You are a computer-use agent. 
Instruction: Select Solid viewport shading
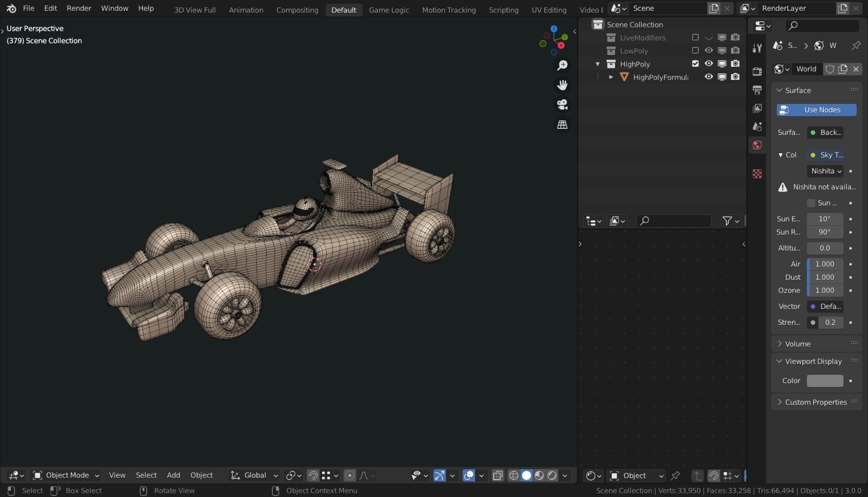(x=527, y=475)
